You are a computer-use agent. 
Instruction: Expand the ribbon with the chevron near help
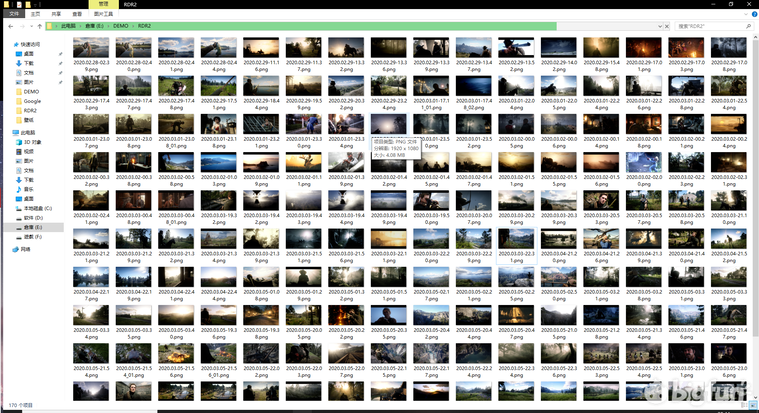(x=746, y=14)
